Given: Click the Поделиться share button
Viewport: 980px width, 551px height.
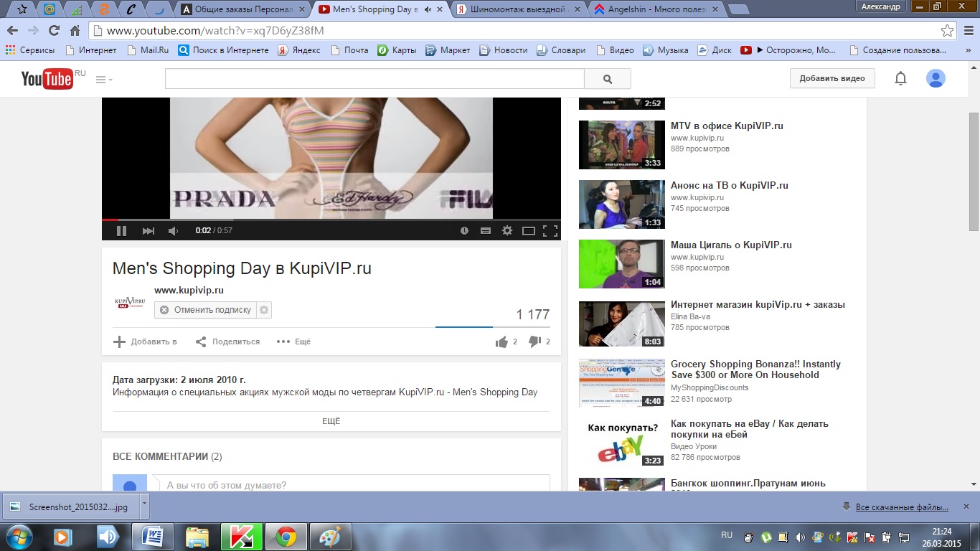Looking at the screenshot, I should 228,342.
